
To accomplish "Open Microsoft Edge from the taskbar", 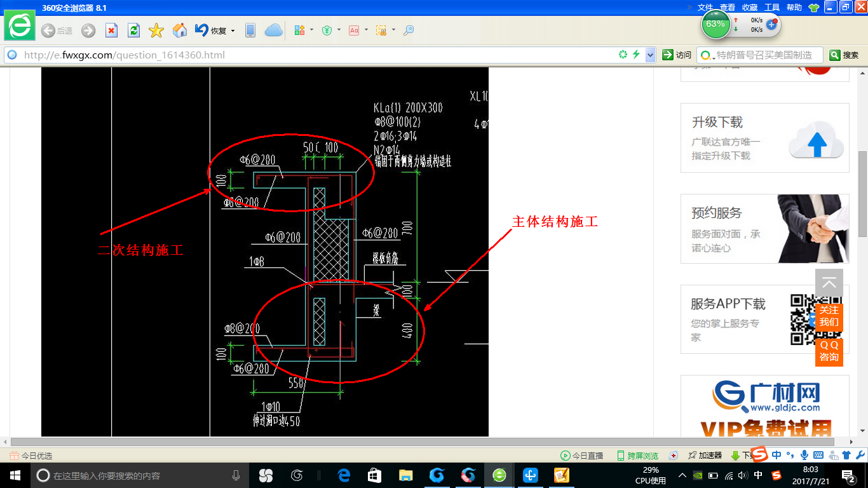I will [x=344, y=475].
